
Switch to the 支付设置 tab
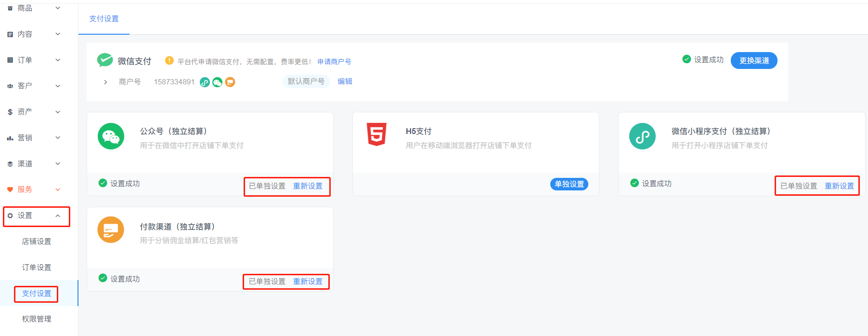tap(104, 19)
